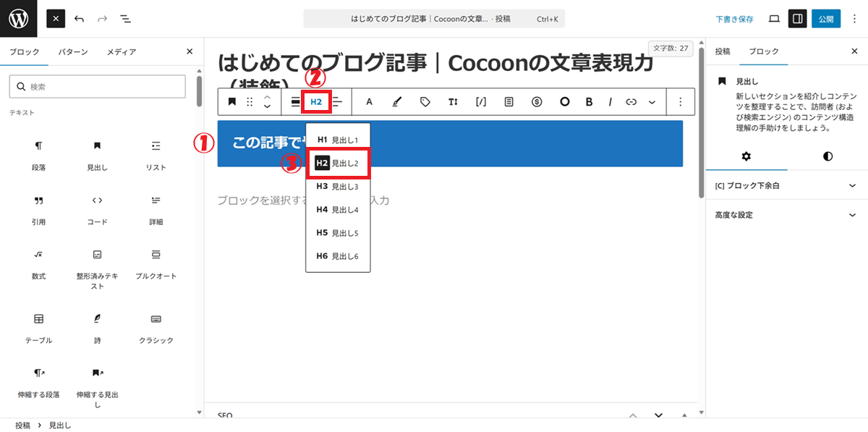The height and width of the screenshot is (432, 868).
Task: Click the 公開 publish button
Action: [825, 19]
